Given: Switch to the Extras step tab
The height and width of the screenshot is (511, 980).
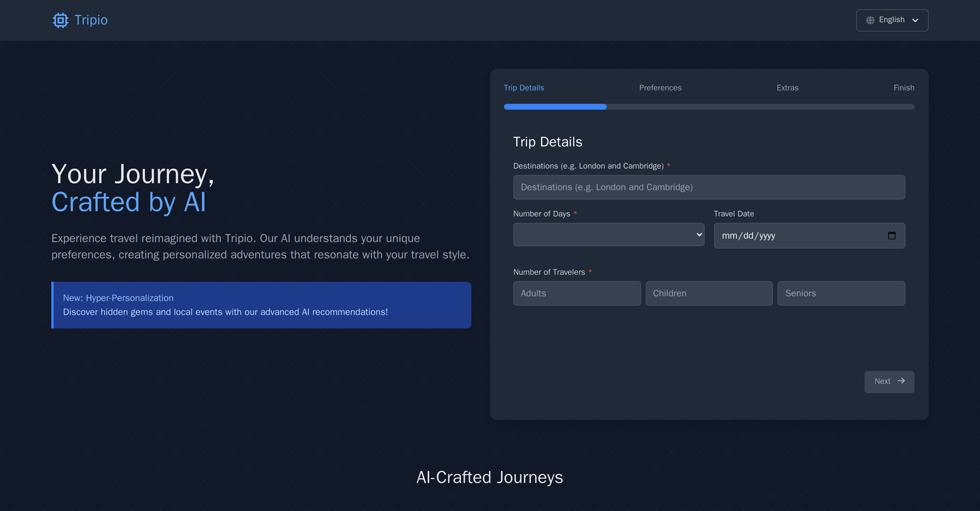Looking at the screenshot, I should 787,88.
